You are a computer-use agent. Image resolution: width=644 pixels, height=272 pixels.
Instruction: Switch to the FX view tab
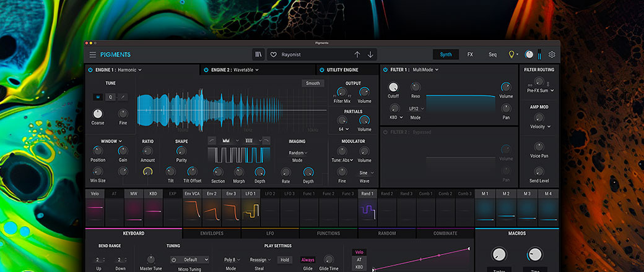(x=470, y=54)
